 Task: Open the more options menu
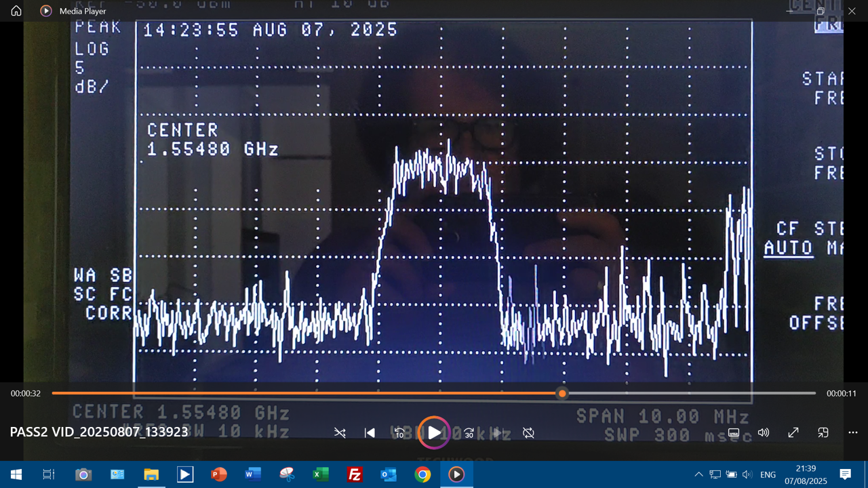pos(853,432)
